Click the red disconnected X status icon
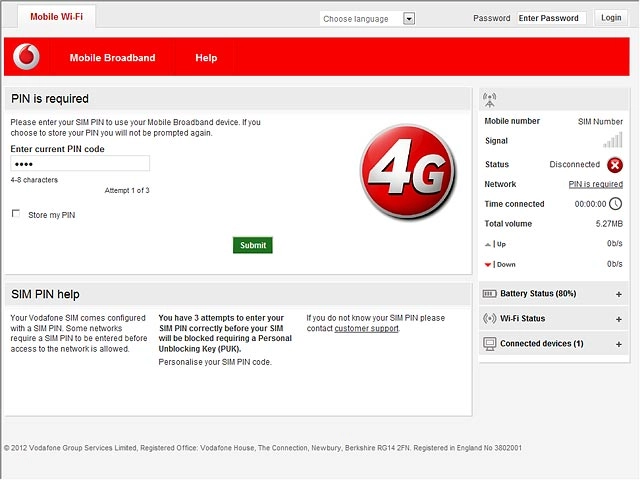The image size is (640, 480). 615,165
